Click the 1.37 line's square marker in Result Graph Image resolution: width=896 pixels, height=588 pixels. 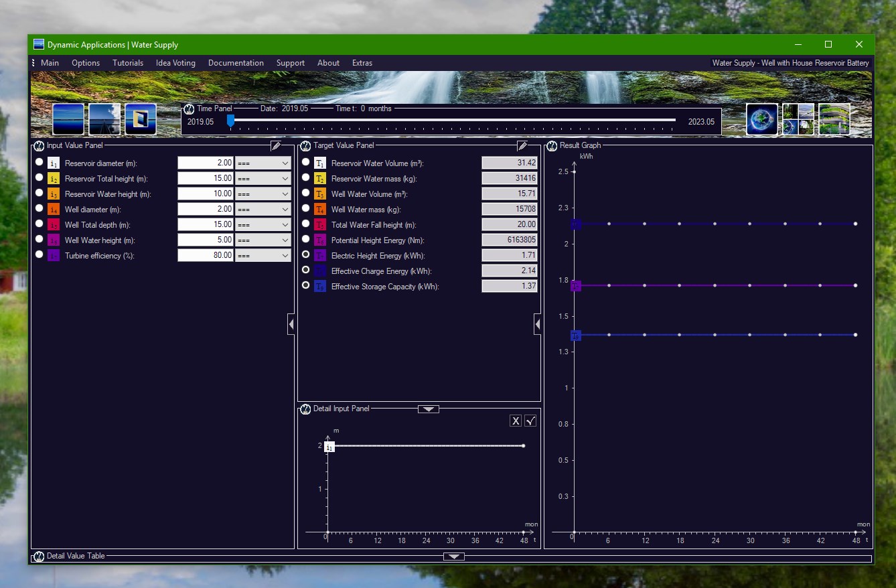[x=576, y=335]
